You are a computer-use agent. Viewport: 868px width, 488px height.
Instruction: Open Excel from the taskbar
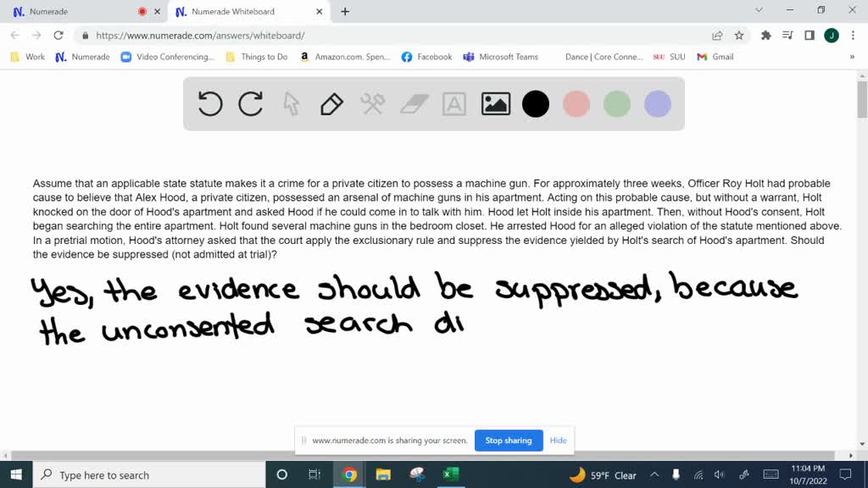[450, 475]
